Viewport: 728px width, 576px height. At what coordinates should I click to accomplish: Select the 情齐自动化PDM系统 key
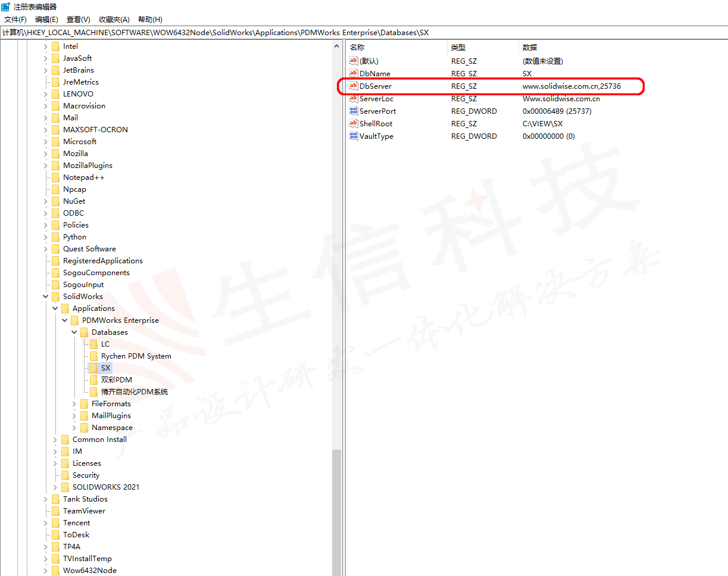[x=135, y=392]
